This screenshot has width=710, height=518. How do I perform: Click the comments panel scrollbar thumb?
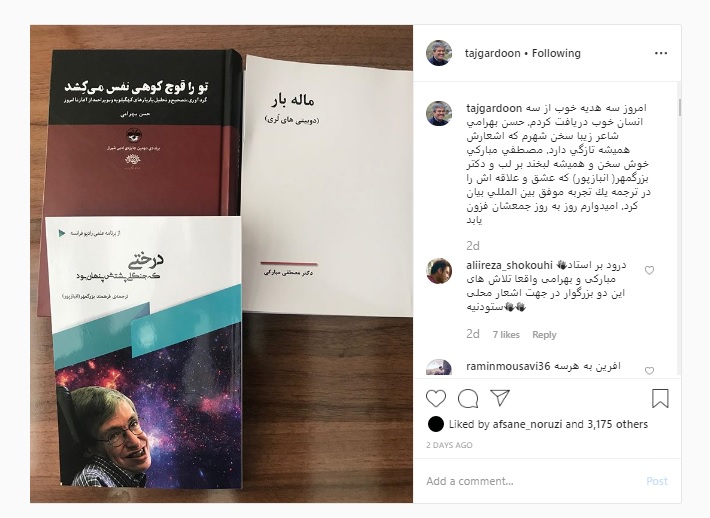pyautogui.click(x=679, y=108)
